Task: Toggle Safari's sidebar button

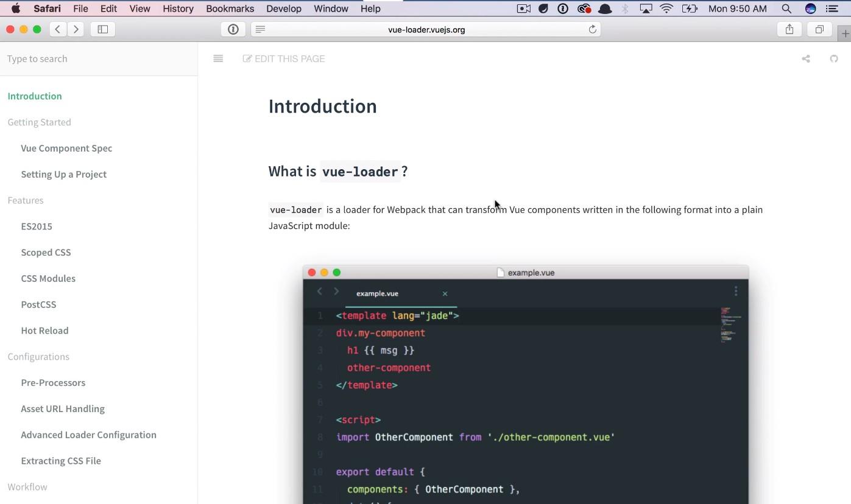Action: (x=103, y=29)
